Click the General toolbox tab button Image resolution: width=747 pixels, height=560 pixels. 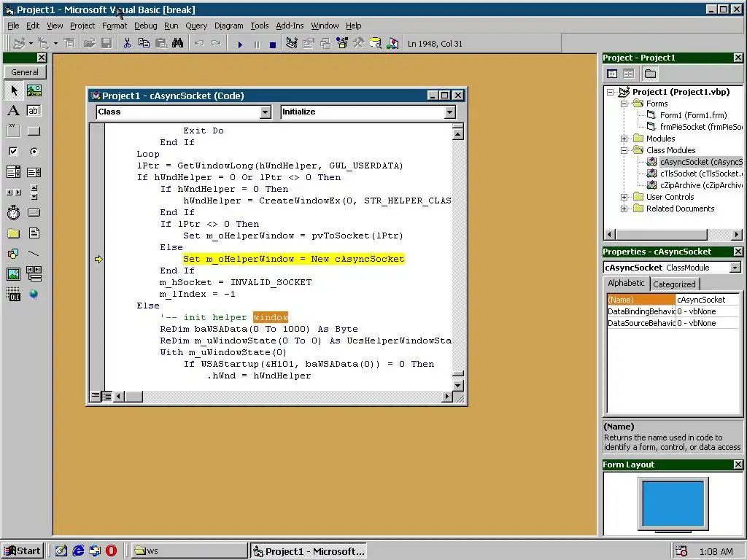coord(25,72)
